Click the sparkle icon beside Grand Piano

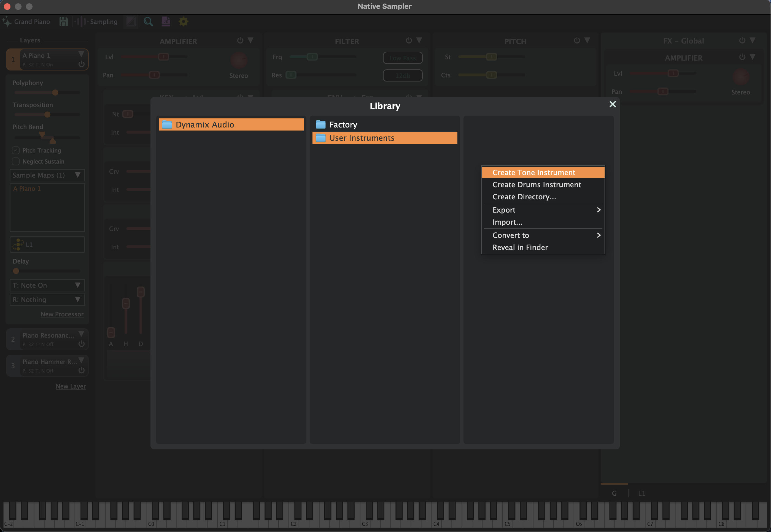pos(7,22)
